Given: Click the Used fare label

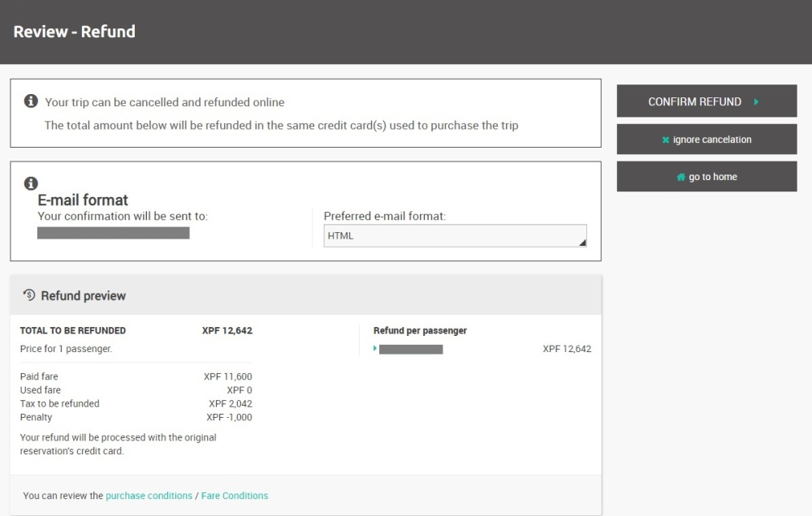Looking at the screenshot, I should (x=41, y=390).
